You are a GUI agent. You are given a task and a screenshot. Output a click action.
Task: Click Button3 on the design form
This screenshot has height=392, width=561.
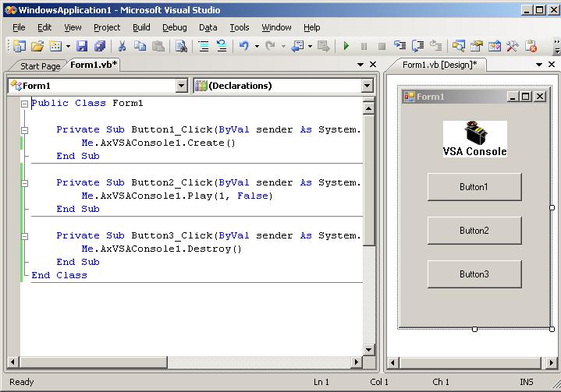(474, 274)
